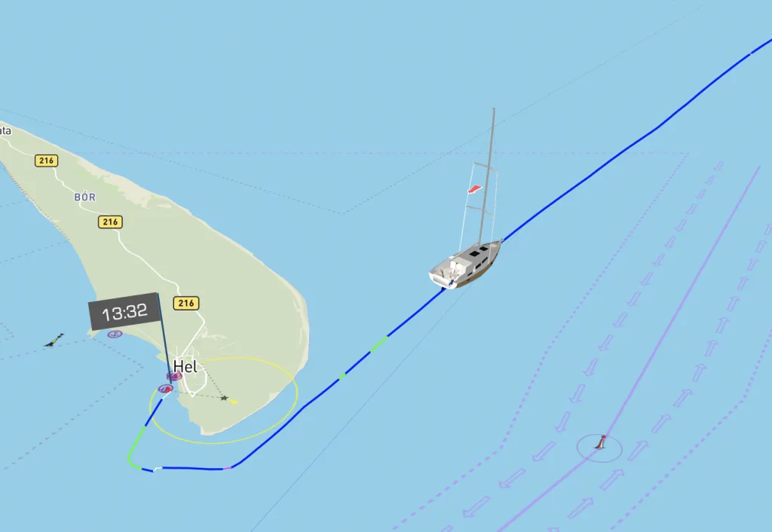Image resolution: width=772 pixels, height=532 pixels.
Task: Select the 216 road shield nearest Hel
Action: [x=186, y=303]
